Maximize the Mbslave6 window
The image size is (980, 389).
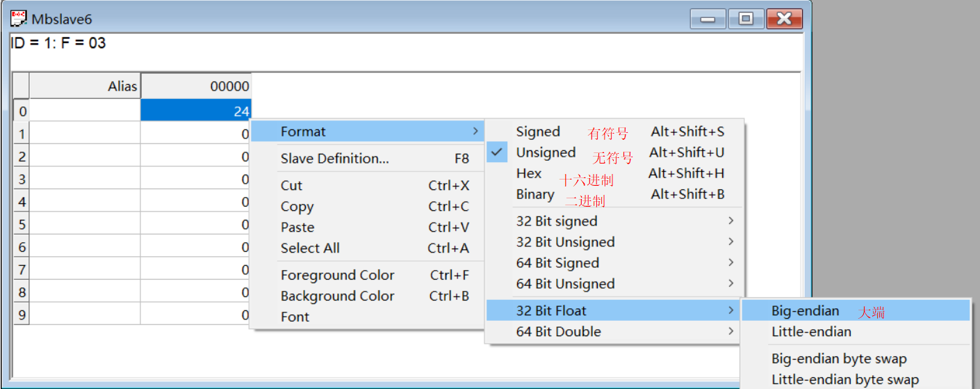(x=746, y=19)
